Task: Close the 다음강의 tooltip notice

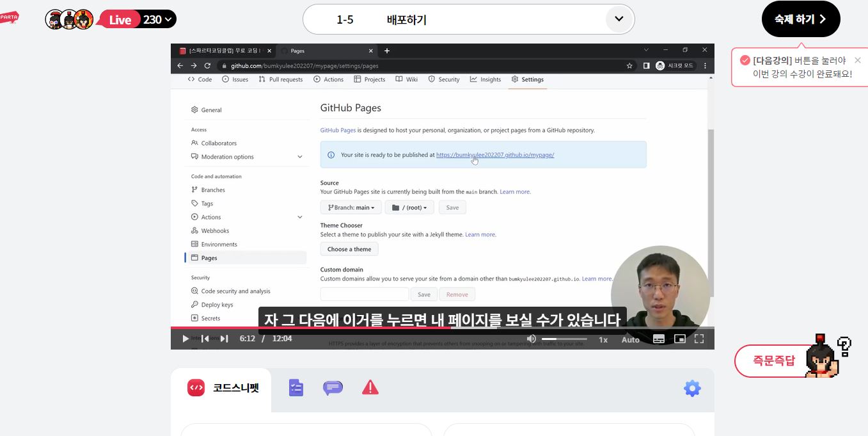Action: pyautogui.click(x=858, y=60)
